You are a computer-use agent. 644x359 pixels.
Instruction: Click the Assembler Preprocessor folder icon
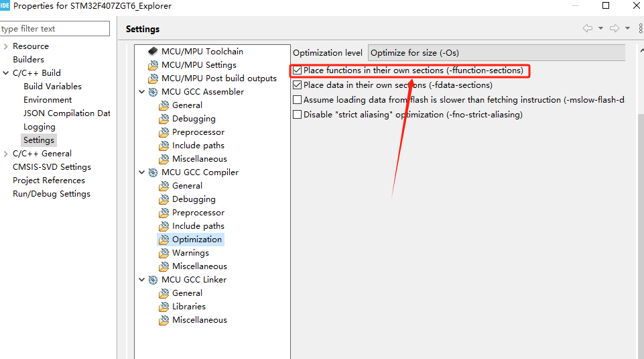(x=164, y=132)
